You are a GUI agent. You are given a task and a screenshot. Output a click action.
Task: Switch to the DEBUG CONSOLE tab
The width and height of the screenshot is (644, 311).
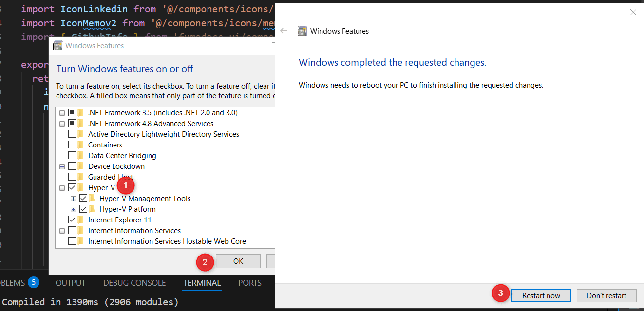click(x=134, y=283)
